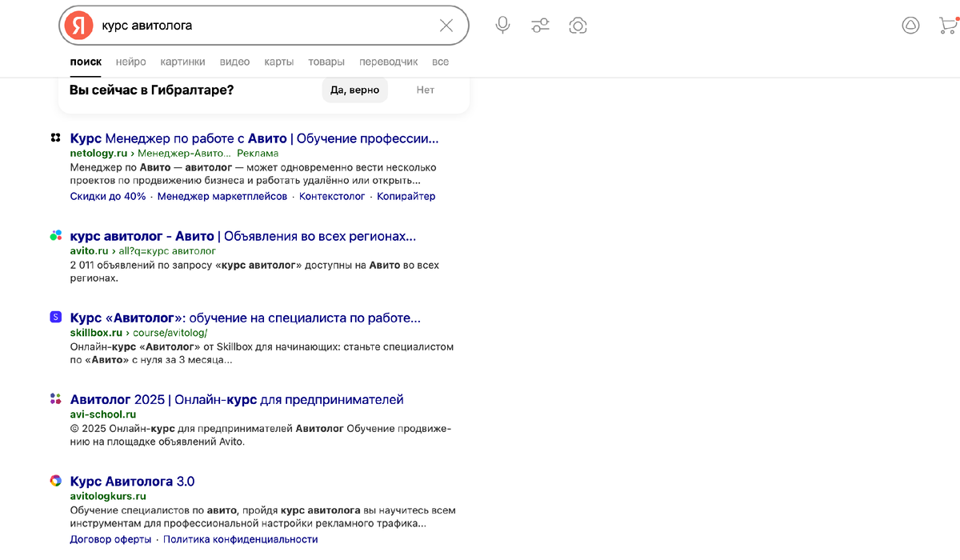This screenshot has height=560, width=960.
Task: Open 'Менеджер маркетплейсов' sitelink
Action: coord(222,196)
